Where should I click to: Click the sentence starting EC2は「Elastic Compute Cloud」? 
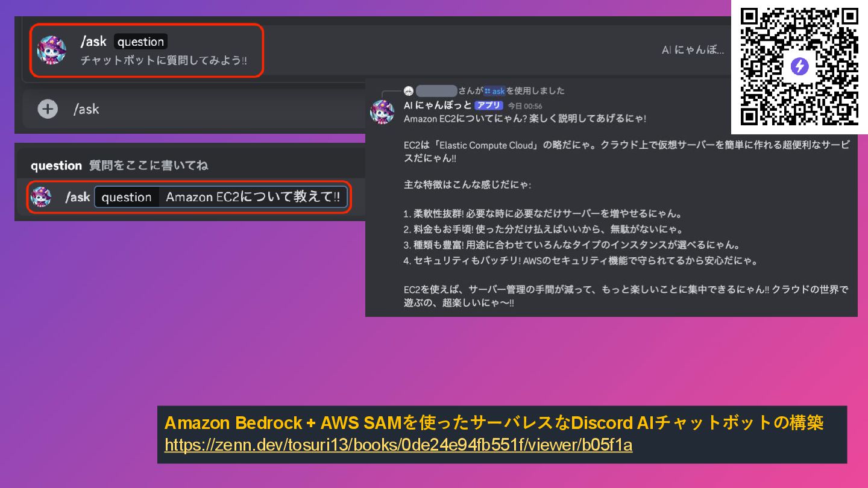click(x=627, y=152)
